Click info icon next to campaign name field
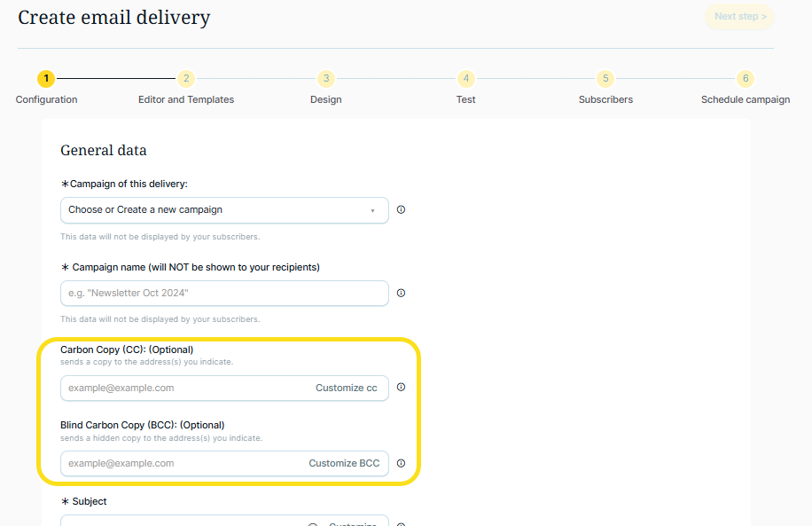Image resolution: width=812 pixels, height=526 pixels. pyautogui.click(x=401, y=294)
